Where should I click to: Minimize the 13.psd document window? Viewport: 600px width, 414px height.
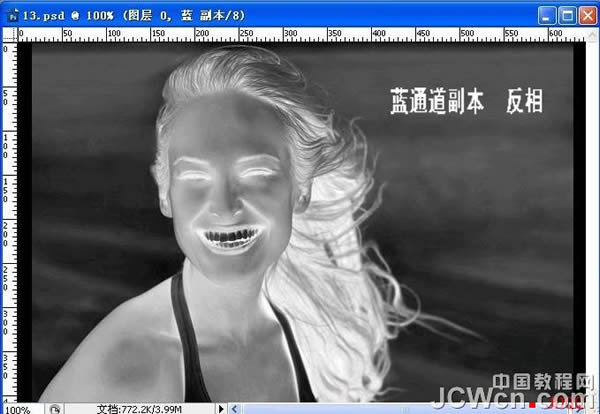[x=547, y=16]
